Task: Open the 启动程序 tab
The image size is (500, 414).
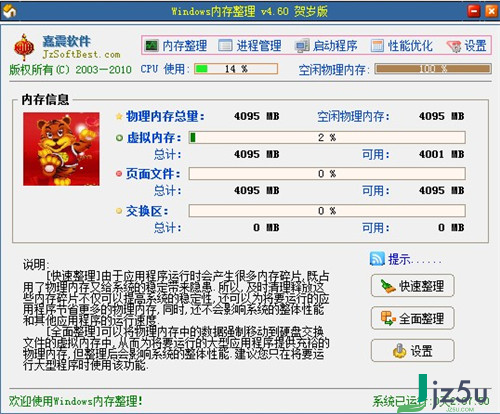Action: [326, 46]
